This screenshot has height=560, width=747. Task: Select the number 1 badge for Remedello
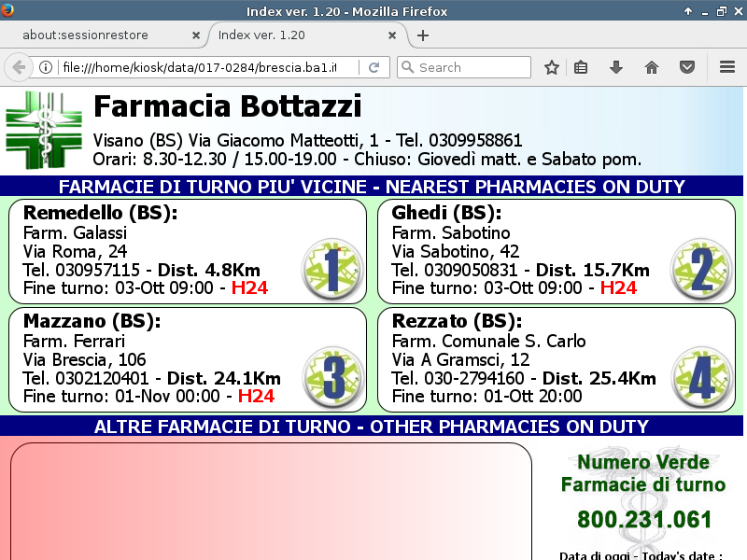tap(331, 268)
